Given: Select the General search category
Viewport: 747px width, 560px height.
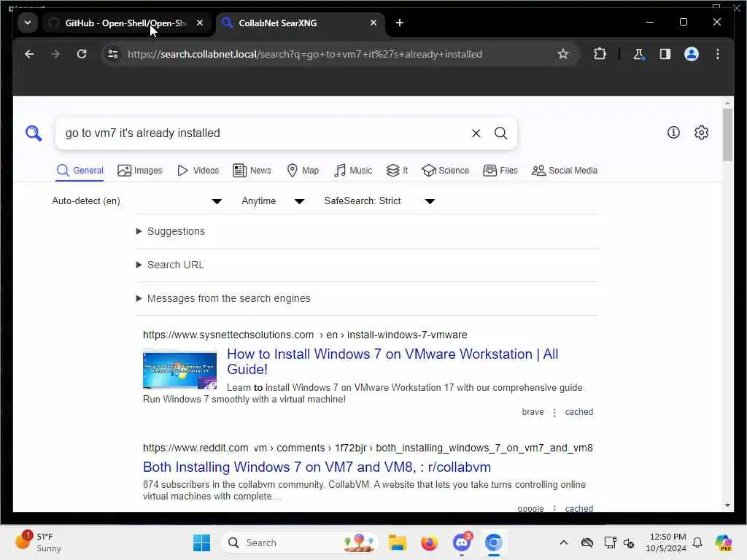Looking at the screenshot, I should 80,171.
